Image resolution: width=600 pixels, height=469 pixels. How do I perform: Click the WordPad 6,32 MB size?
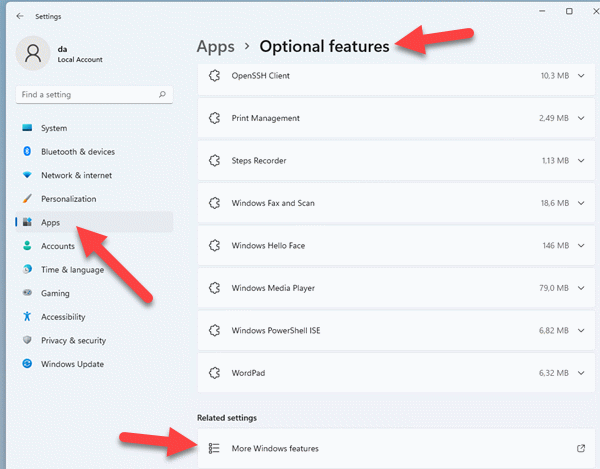[x=554, y=373]
